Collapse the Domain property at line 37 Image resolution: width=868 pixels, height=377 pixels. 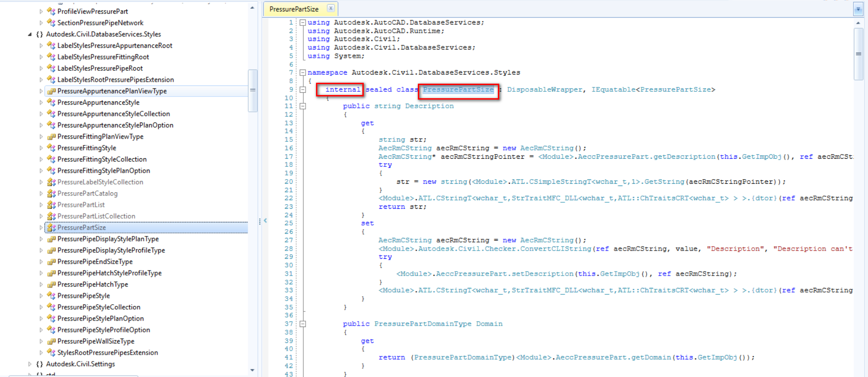302,324
